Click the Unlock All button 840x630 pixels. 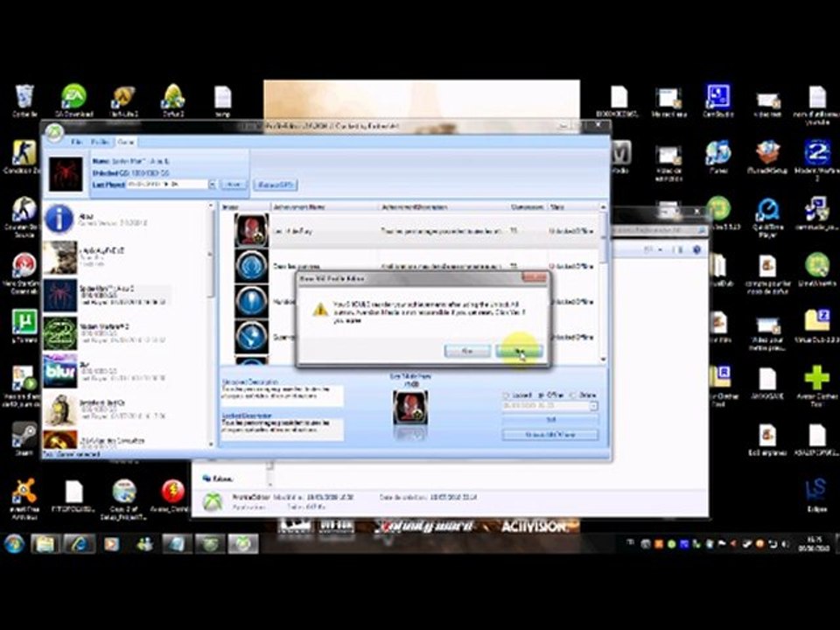[550, 435]
